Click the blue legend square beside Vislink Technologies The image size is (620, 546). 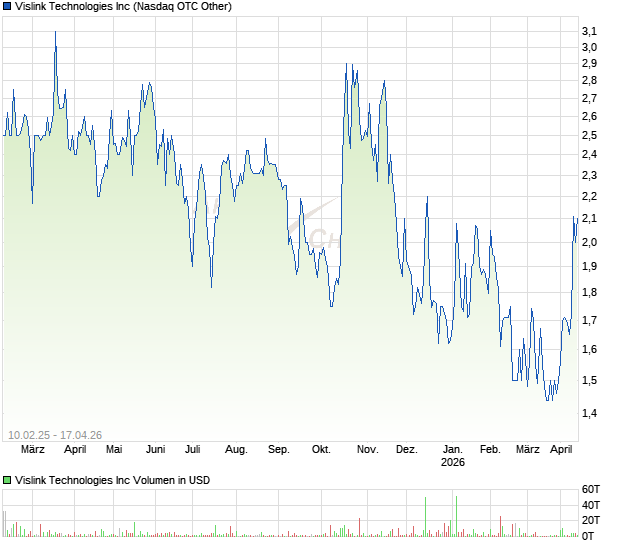(7, 6)
